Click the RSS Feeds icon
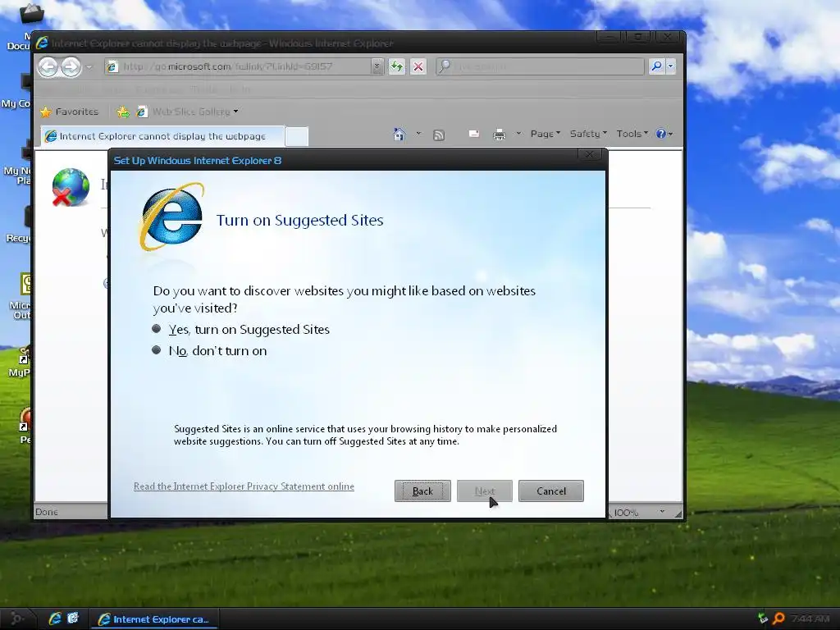Image resolution: width=840 pixels, height=630 pixels. (439, 135)
